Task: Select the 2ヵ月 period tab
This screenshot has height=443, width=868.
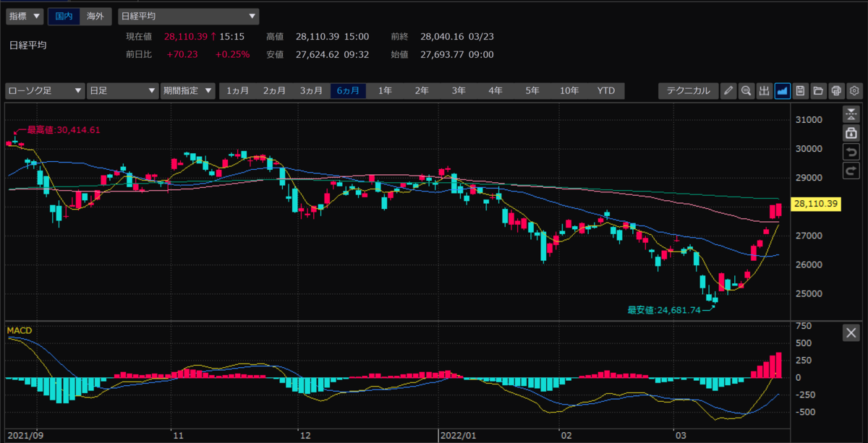Action: coord(275,91)
